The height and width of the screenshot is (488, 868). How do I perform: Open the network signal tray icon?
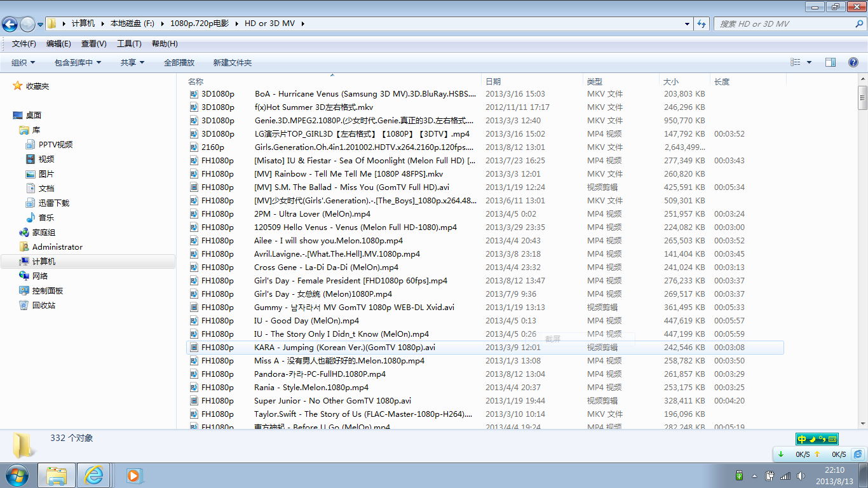tap(785, 475)
